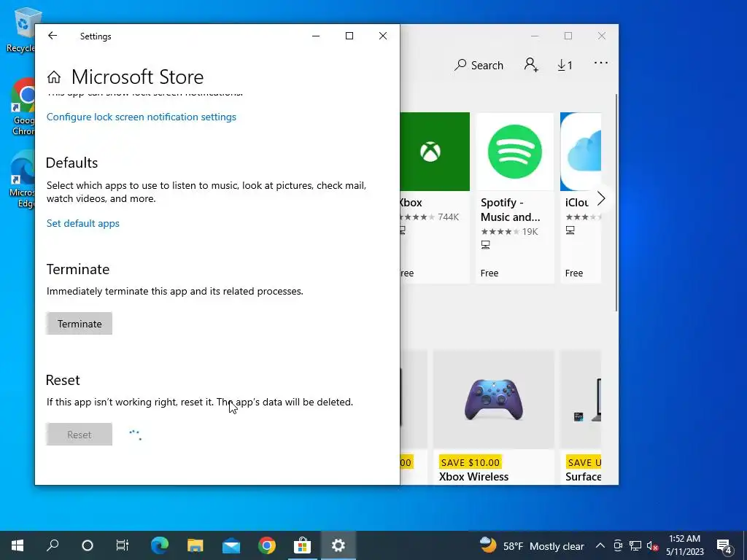747x560 pixels.
Task: Select the Microsoft Edge desktop shortcut
Action: coord(23,179)
